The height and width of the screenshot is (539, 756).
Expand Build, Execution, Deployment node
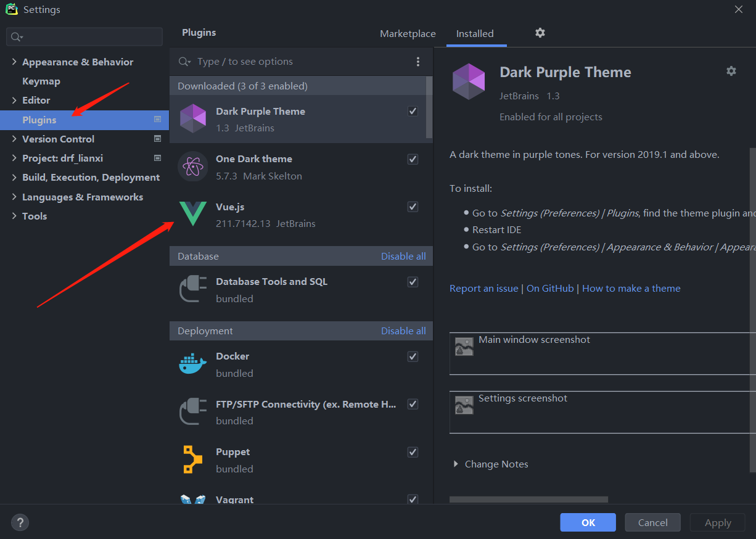[14, 177]
